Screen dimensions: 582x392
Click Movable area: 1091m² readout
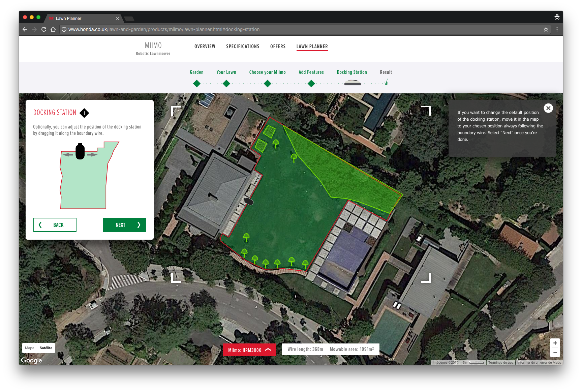click(352, 349)
